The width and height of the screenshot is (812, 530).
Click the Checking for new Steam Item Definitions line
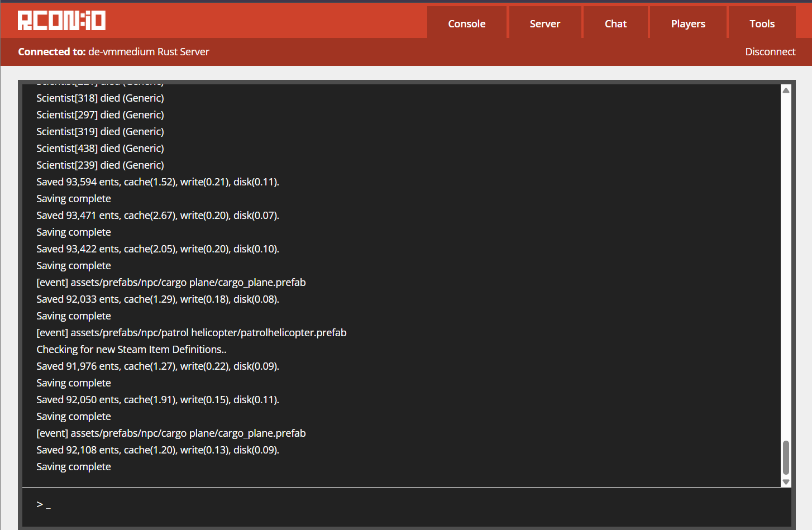(x=131, y=349)
